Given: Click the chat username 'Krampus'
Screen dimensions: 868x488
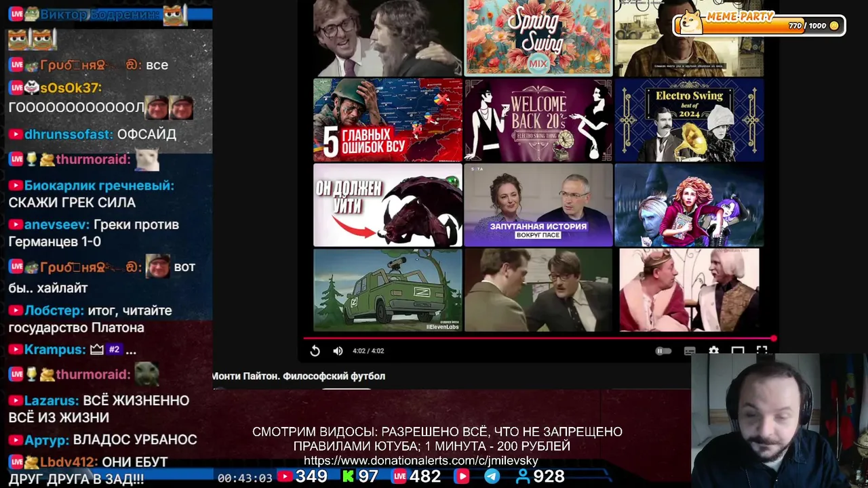Looking at the screenshot, I should click(x=55, y=350).
